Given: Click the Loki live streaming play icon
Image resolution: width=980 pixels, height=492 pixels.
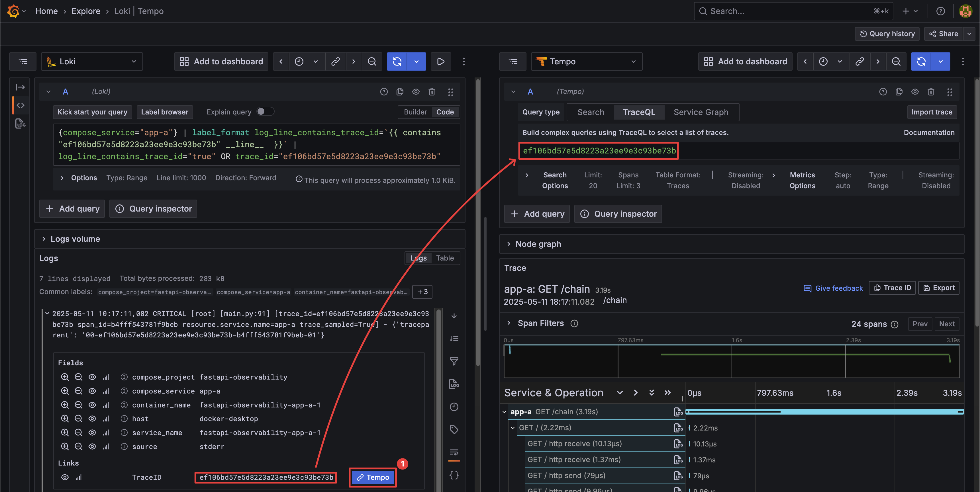Looking at the screenshot, I should click(440, 61).
